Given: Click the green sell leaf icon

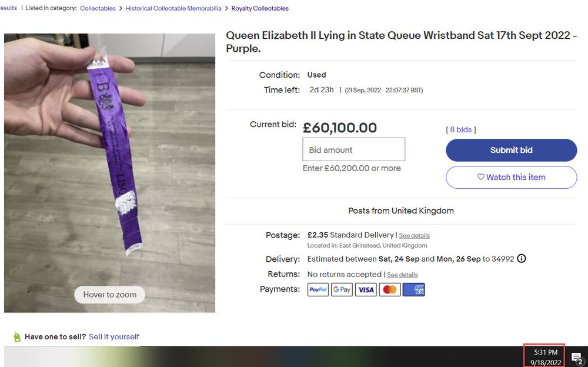Looking at the screenshot, I should pyautogui.click(x=18, y=336).
